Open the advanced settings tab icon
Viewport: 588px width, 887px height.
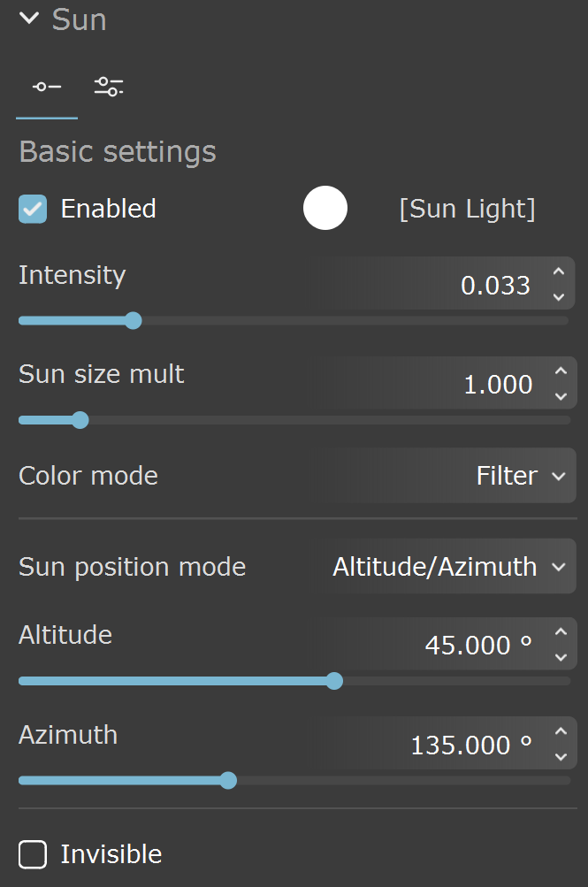109,87
